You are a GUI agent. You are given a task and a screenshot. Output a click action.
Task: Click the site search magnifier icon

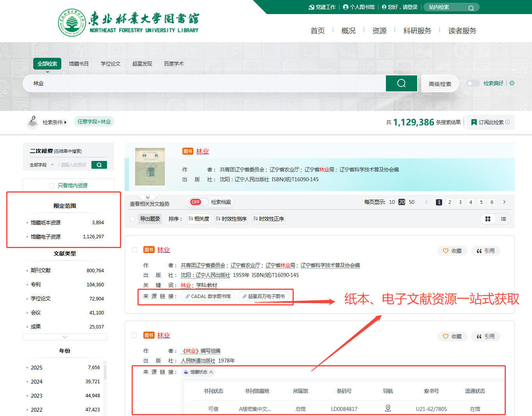click(471, 8)
